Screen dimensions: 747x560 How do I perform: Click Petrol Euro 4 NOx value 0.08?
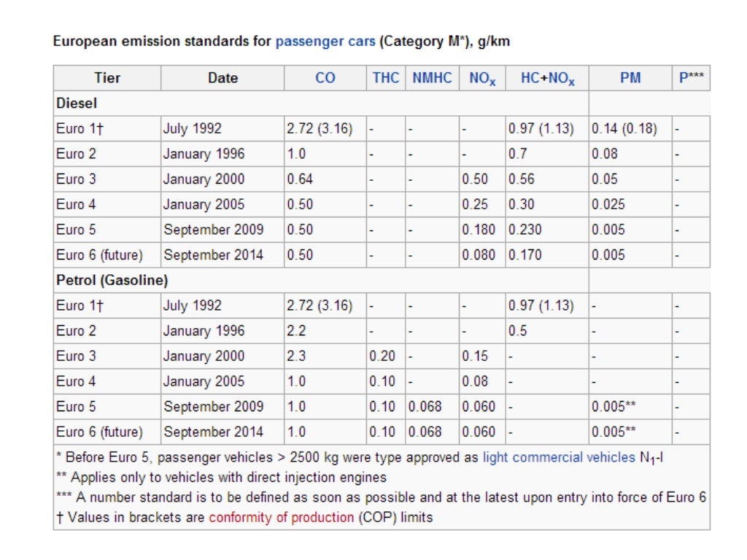474,381
